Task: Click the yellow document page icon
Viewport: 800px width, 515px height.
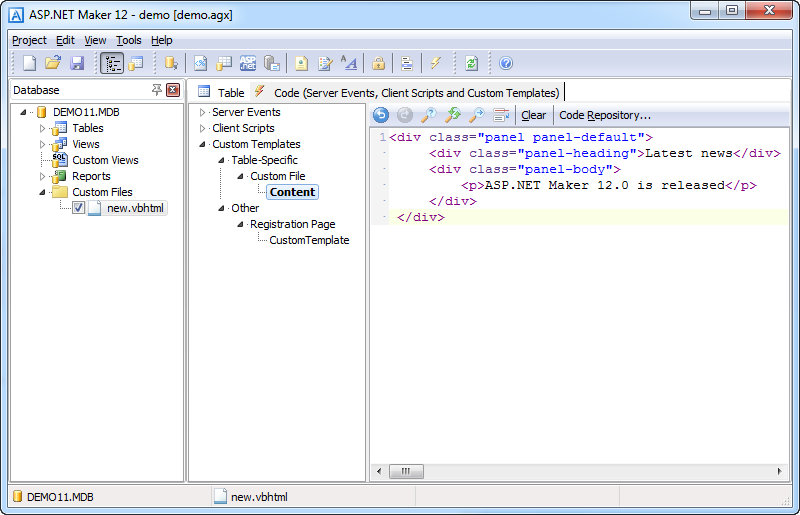Action: (301, 63)
